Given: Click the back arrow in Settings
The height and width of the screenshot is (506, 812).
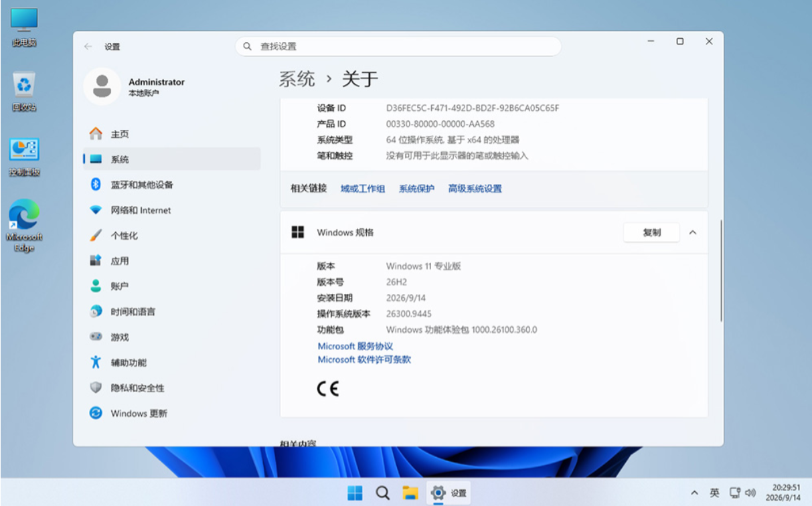Looking at the screenshot, I should pyautogui.click(x=88, y=47).
